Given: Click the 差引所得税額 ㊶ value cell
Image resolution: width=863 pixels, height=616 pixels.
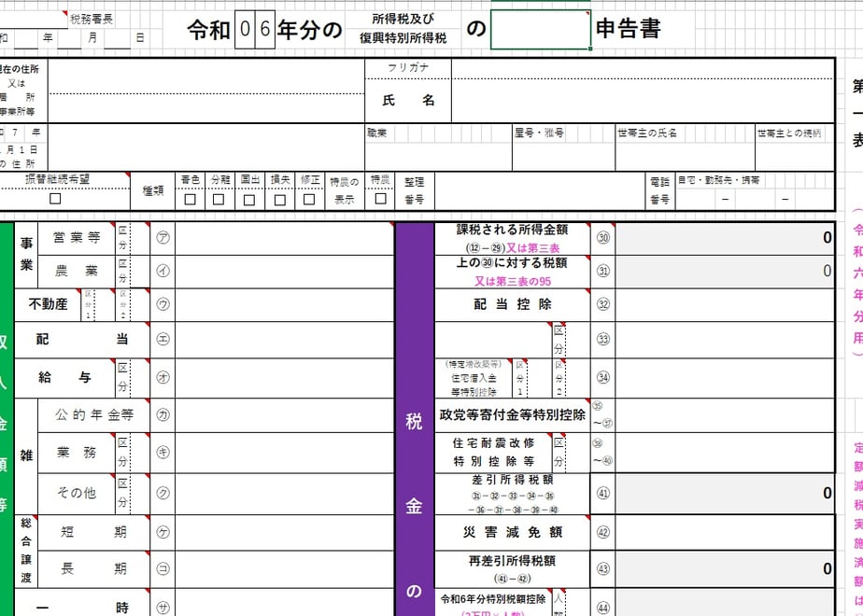Looking at the screenshot, I should pyautogui.click(x=725, y=494).
